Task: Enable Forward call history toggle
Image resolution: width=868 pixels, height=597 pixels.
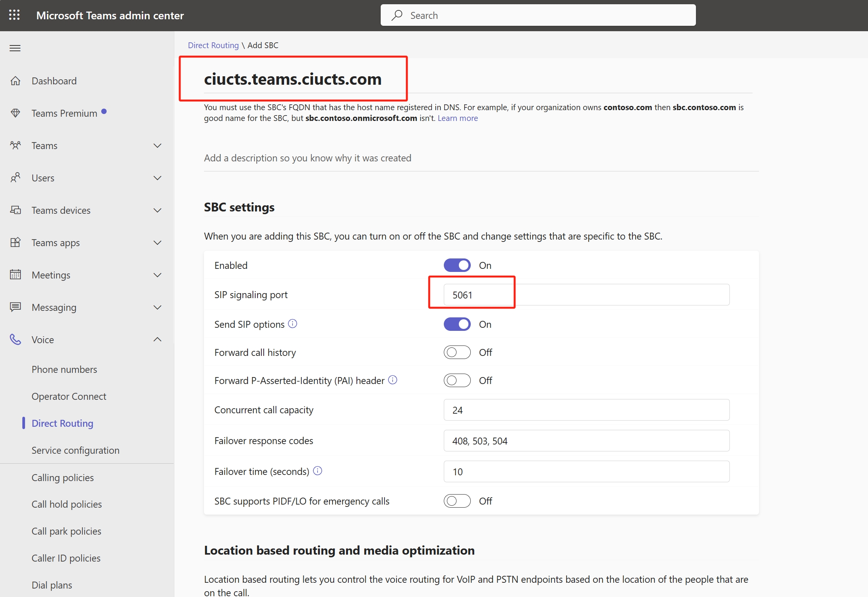Action: point(457,352)
